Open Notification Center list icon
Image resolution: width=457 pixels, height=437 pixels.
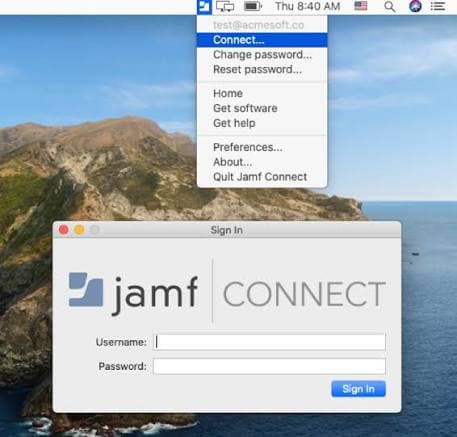[438, 6]
